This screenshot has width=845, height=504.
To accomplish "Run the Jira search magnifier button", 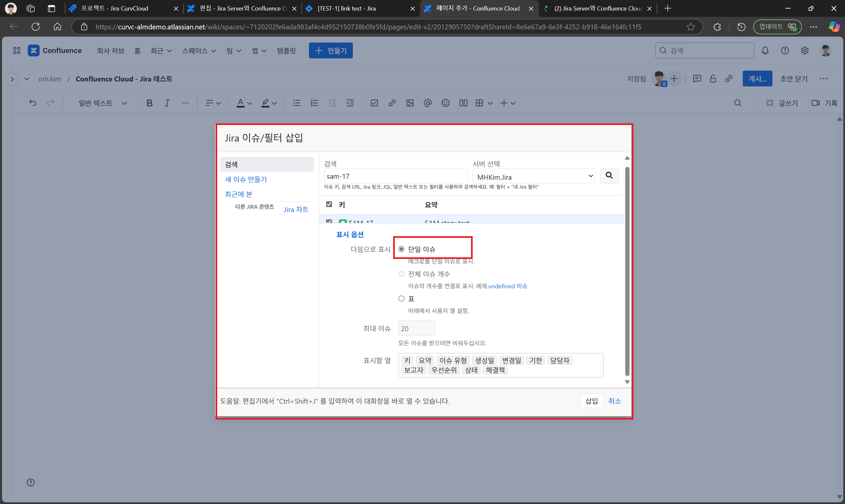I will [609, 175].
